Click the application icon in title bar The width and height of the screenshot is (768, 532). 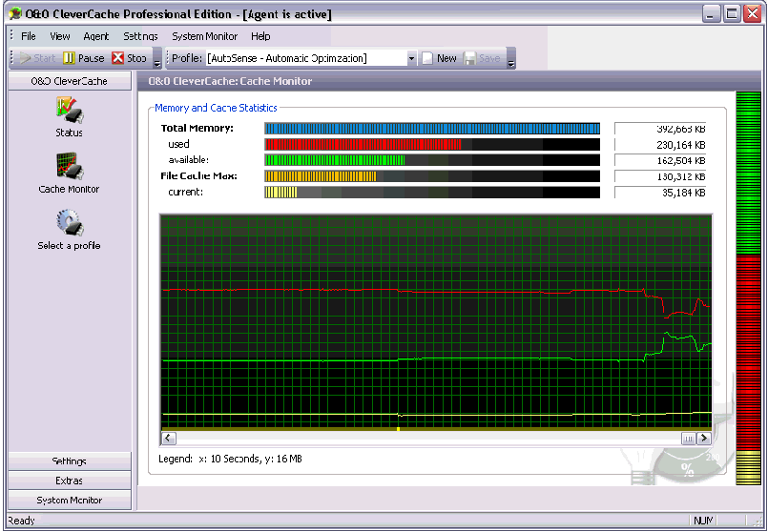coord(15,14)
